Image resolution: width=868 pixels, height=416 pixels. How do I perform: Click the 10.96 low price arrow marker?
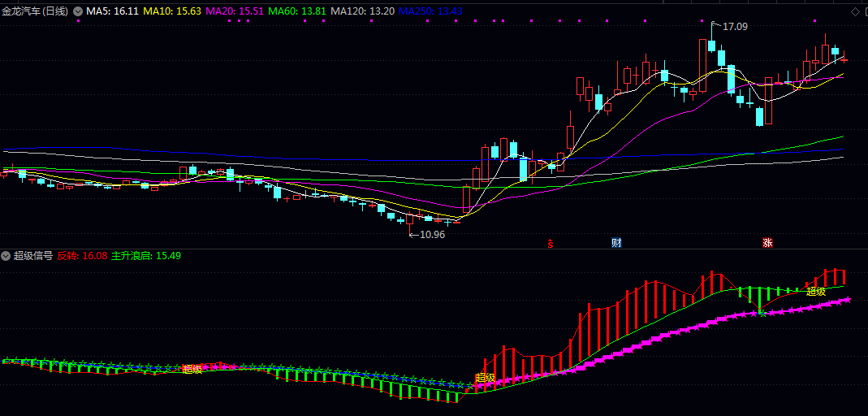point(430,235)
